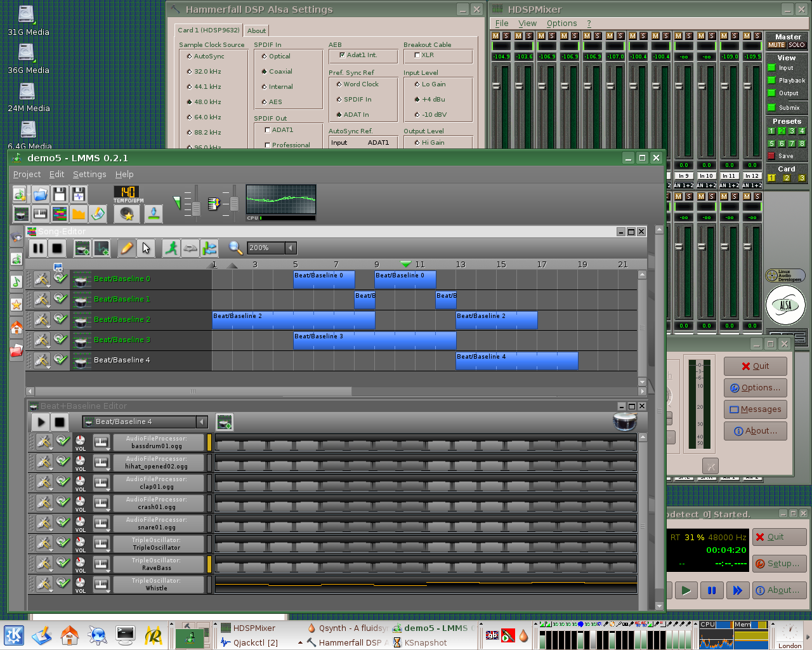Mute the Beat/Baseline 2 track
Screen dimensions: 812x650
coord(60,319)
